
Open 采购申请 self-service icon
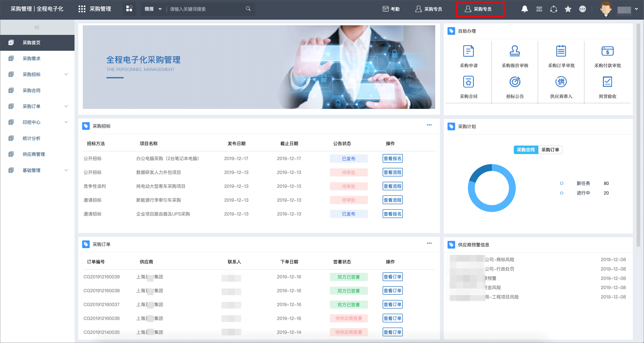[x=469, y=51]
